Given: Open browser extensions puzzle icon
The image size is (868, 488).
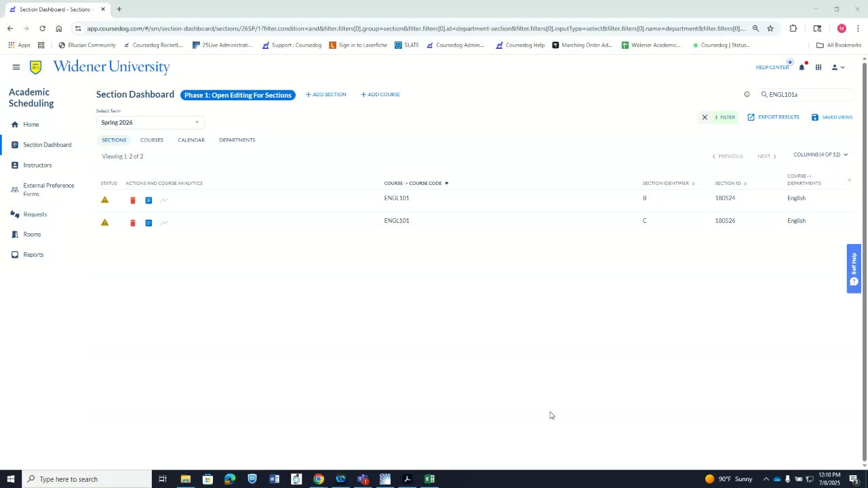Looking at the screenshot, I should click(793, 28).
